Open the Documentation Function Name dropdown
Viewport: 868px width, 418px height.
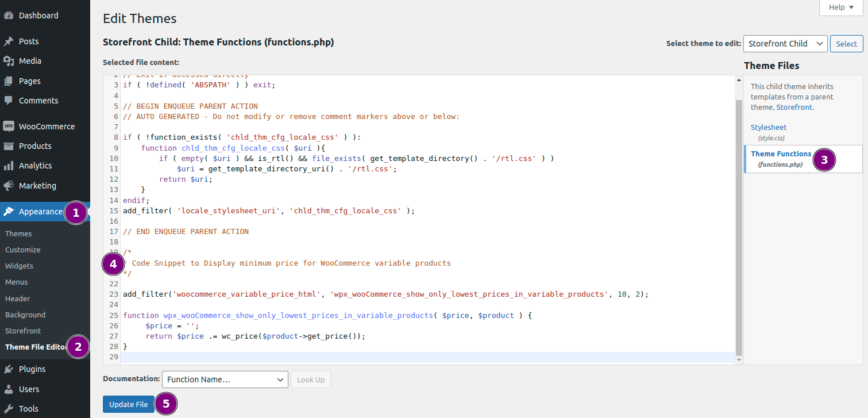pos(225,379)
